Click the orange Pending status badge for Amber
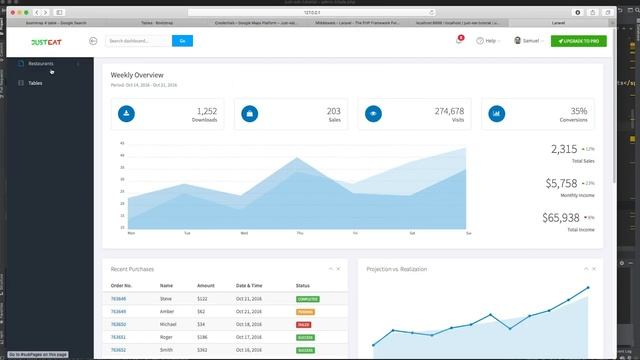 click(305, 312)
